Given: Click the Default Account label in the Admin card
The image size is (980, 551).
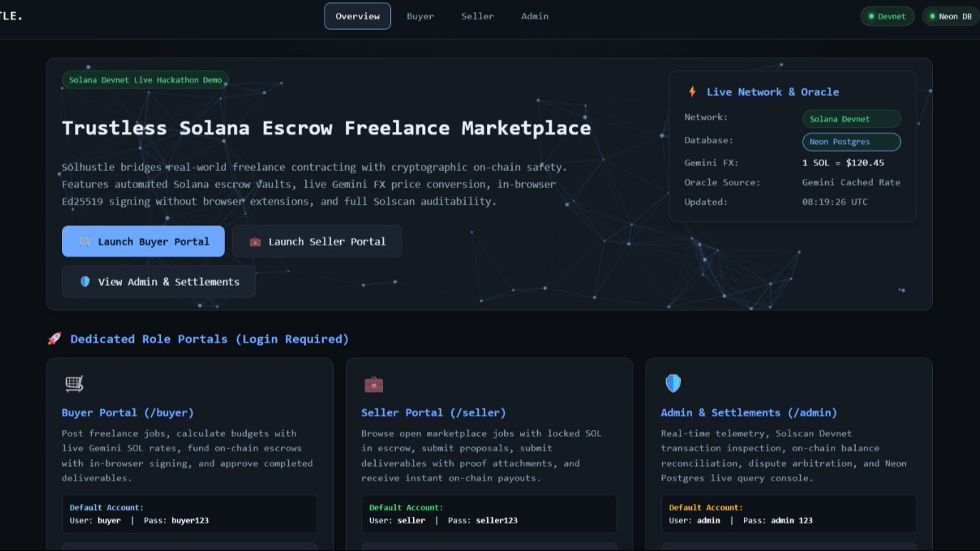Looking at the screenshot, I should coord(705,508).
